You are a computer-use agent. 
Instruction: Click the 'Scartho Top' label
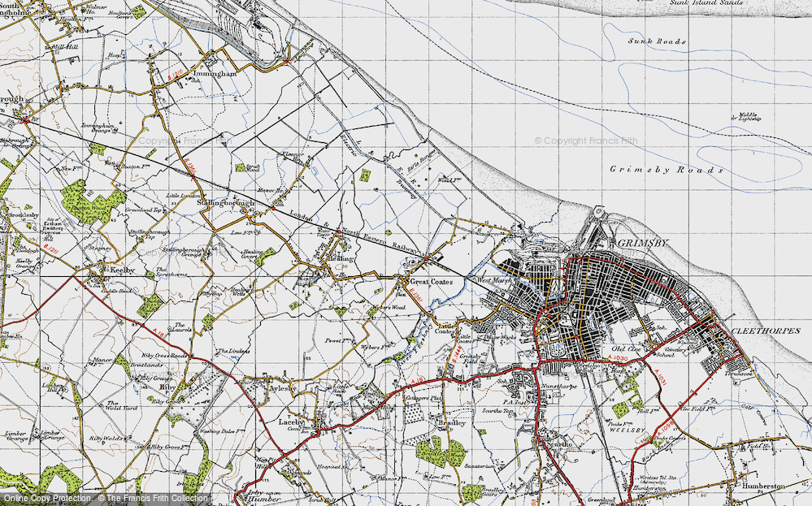tap(497, 411)
